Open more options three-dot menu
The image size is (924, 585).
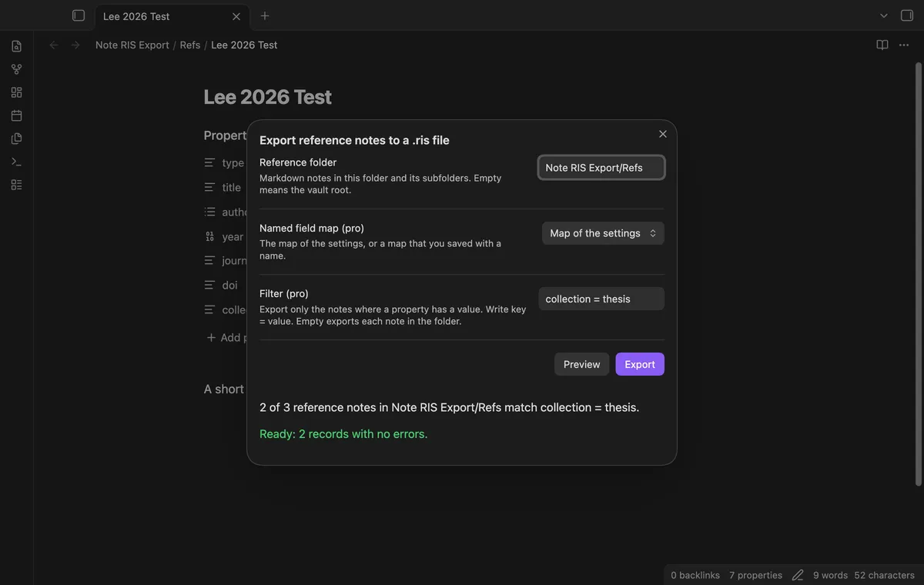(x=904, y=45)
